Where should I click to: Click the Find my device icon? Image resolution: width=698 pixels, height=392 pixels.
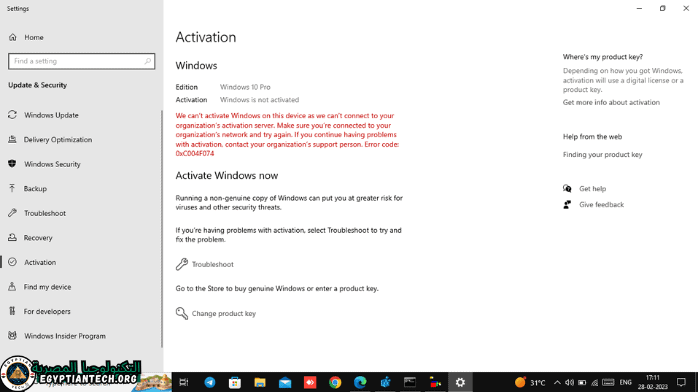(x=12, y=287)
